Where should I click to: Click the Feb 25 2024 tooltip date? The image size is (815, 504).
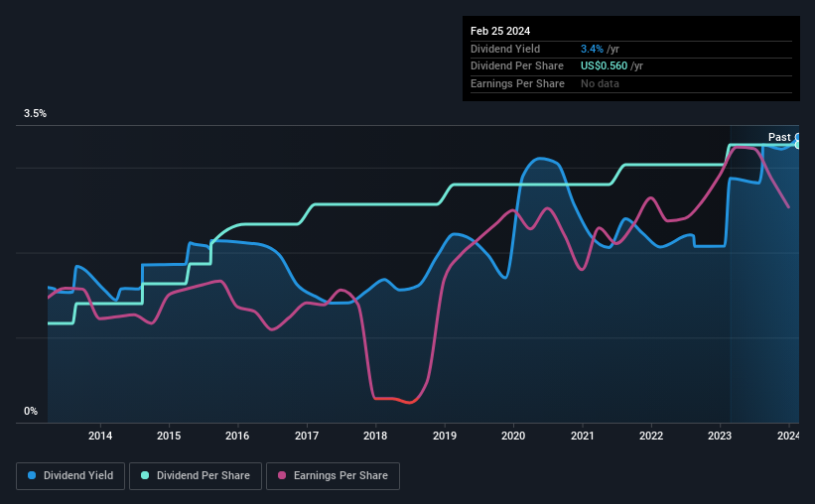500,31
